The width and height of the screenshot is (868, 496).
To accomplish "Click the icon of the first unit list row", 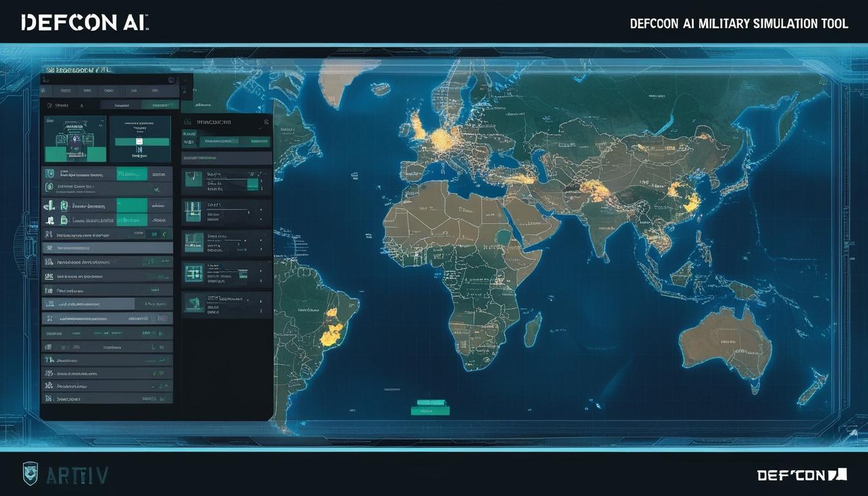I will 49,174.
